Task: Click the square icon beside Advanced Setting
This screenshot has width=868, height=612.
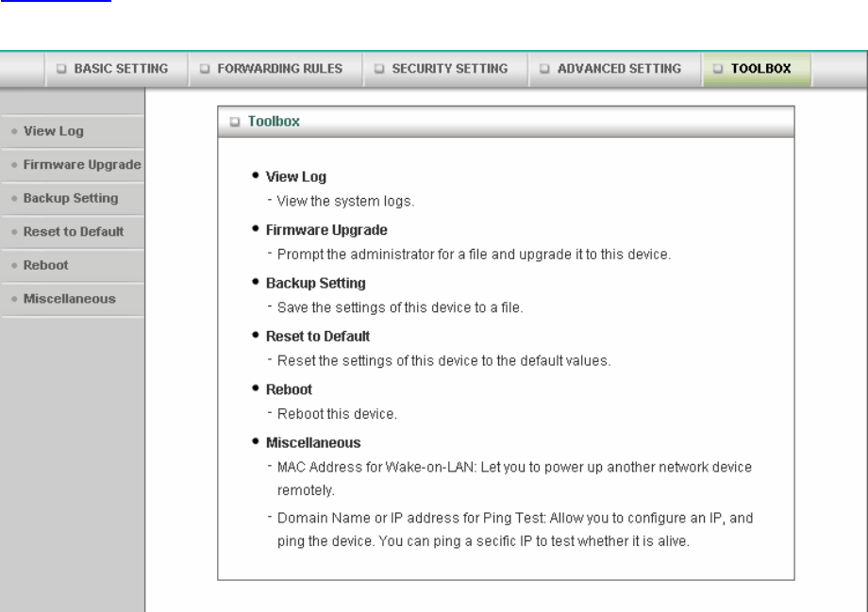Action: pyautogui.click(x=544, y=69)
